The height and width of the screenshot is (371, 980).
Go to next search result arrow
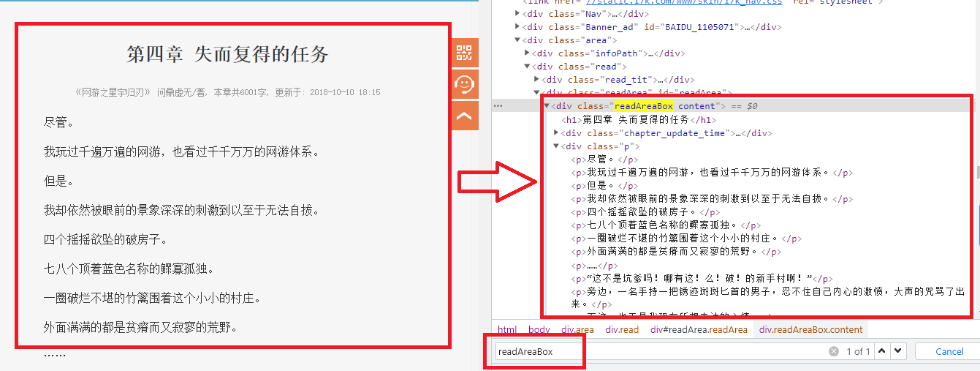pos(899,351)
